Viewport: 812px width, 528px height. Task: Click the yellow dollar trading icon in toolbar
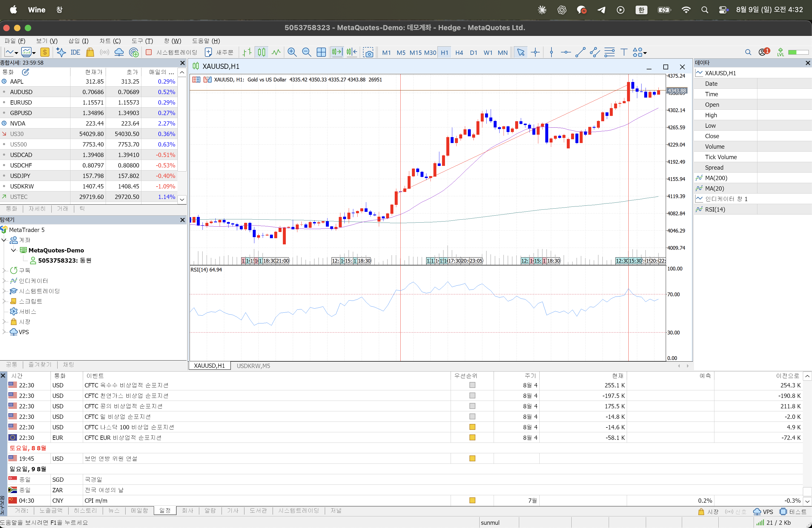[x=45, y=52]
